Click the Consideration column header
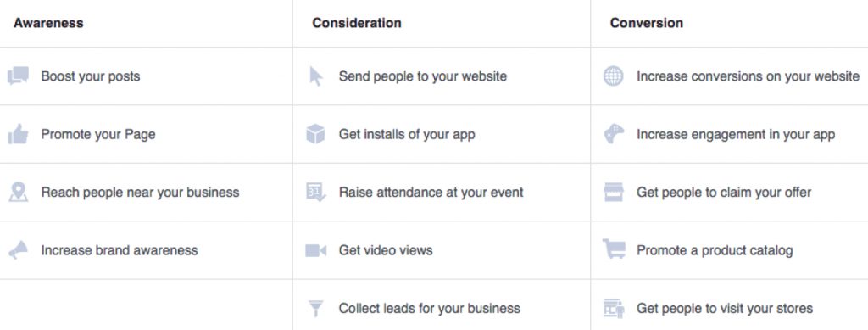 [357, 23]
